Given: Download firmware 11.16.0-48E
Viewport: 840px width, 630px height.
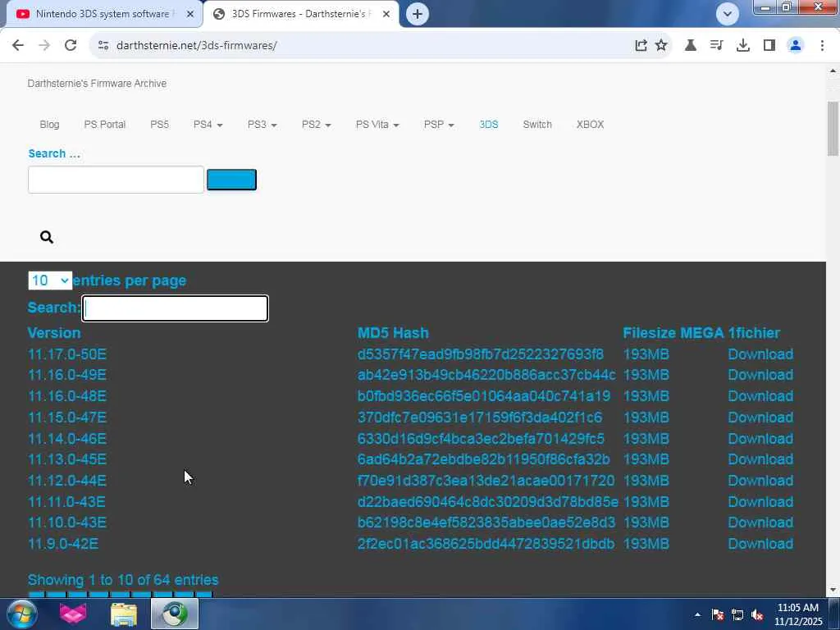Looking at the screenshot, I should (760, 396).
